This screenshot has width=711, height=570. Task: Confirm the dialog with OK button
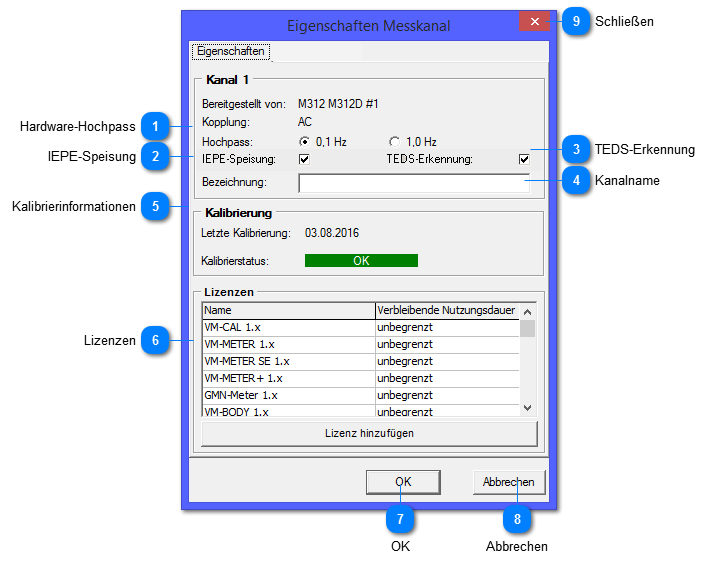coord(402,482)
